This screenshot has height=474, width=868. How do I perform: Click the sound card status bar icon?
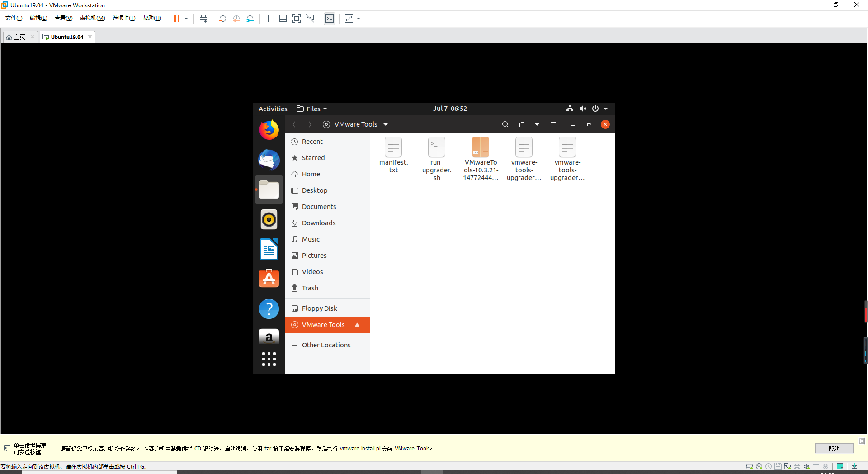pos(807,466)
